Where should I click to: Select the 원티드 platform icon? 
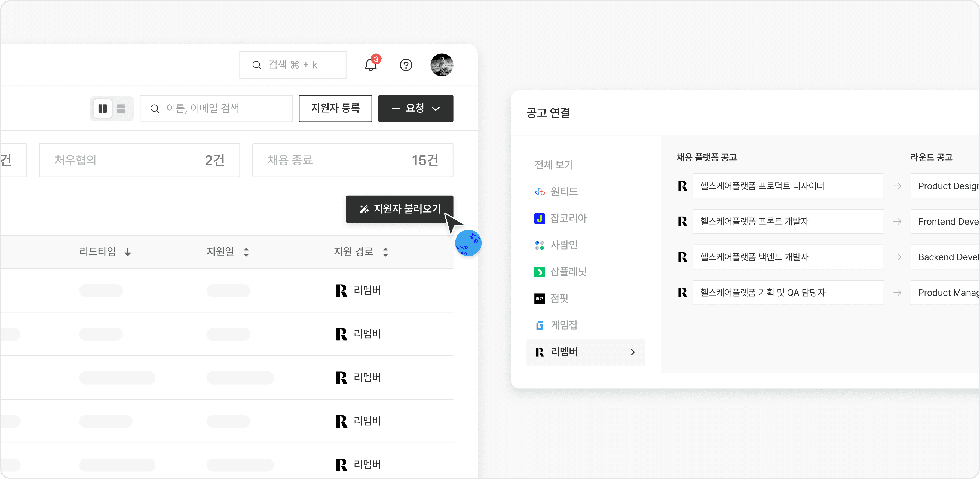[x=539, y=191]
